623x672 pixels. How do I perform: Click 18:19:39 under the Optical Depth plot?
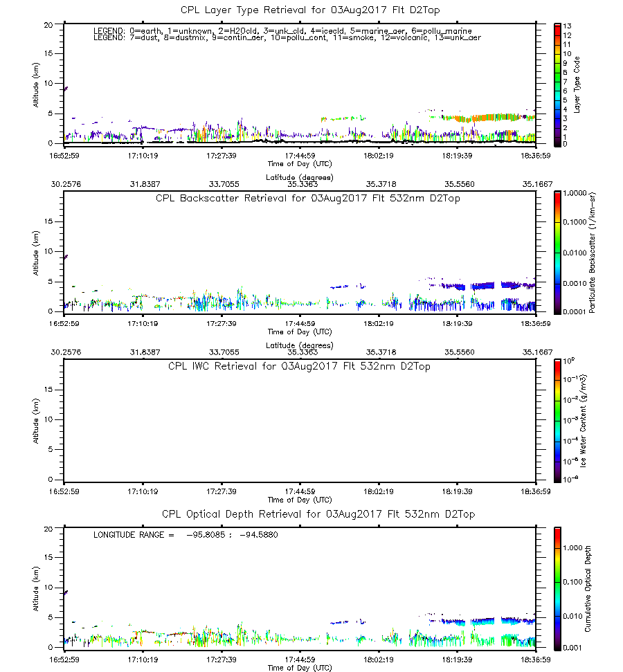(x=457, y=660)
